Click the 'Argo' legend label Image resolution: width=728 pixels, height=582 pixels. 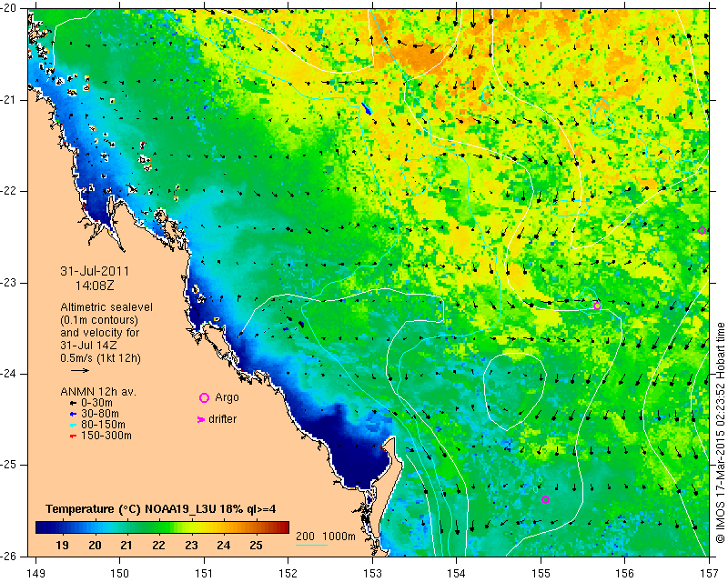click(227, 397)
